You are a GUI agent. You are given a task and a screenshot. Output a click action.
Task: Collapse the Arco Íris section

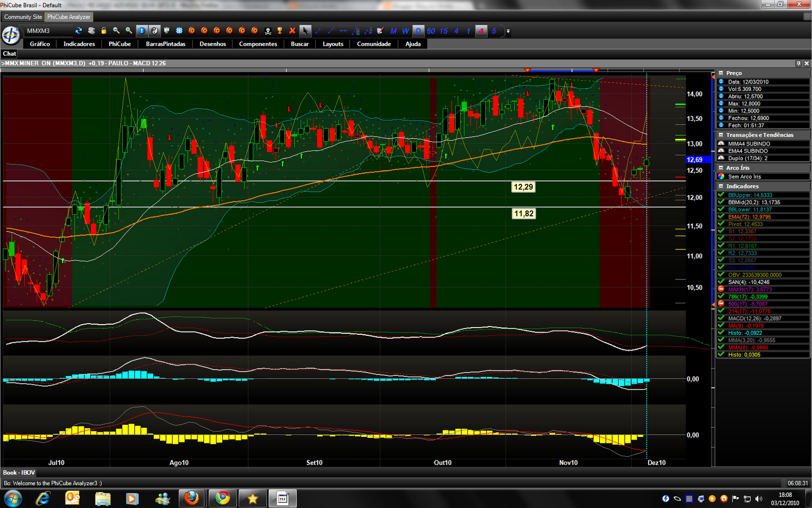[x=721, y=168]
